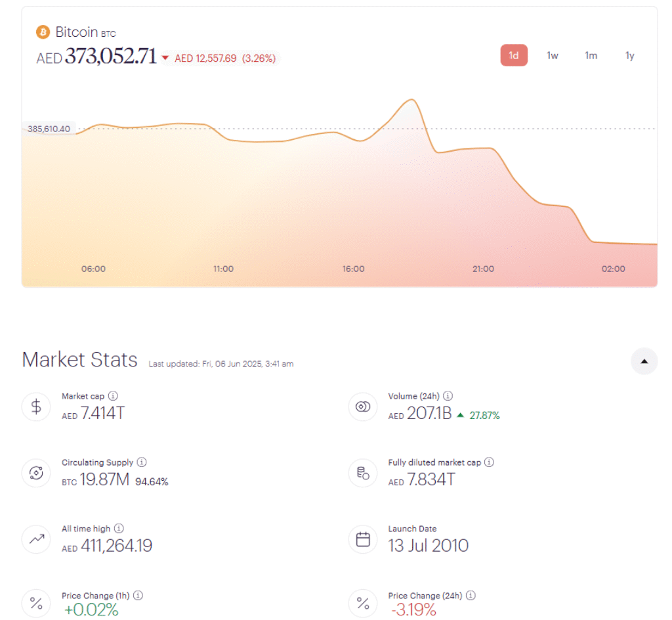The width and height of the screenshot is (672, 620).
Task: Click the Market cap dollar icon
Action: [36, 407]
